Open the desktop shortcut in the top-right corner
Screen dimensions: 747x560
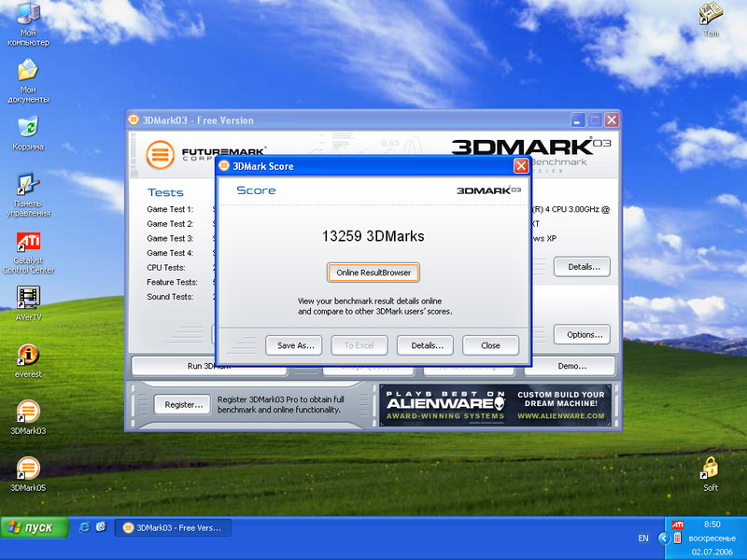pos(711,20)
